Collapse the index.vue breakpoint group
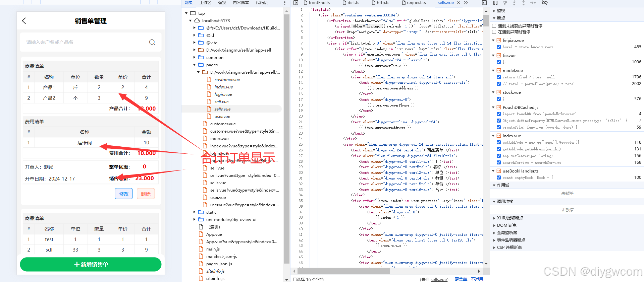Image resolution: width=644 pixels, height=282 pixels. pos(493,136)
